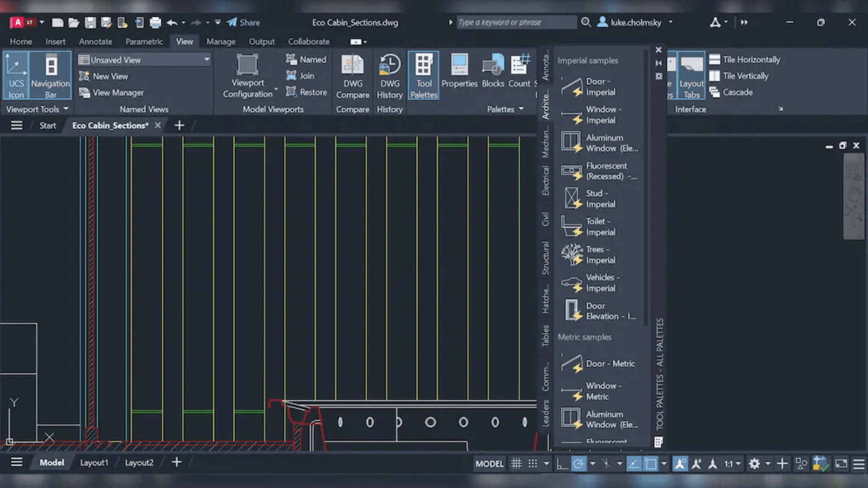Expand the 1:1 annotation scale list

[x=738, y=463]
